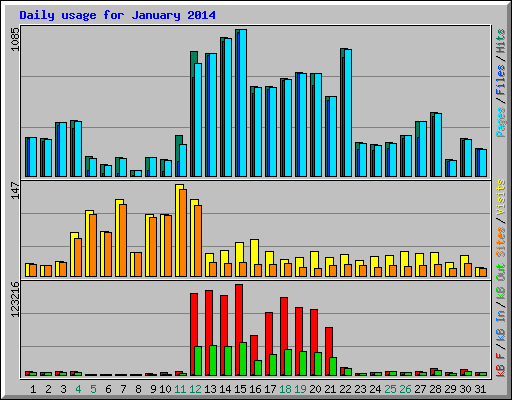Click day label 31 on the x-axis

480,389
